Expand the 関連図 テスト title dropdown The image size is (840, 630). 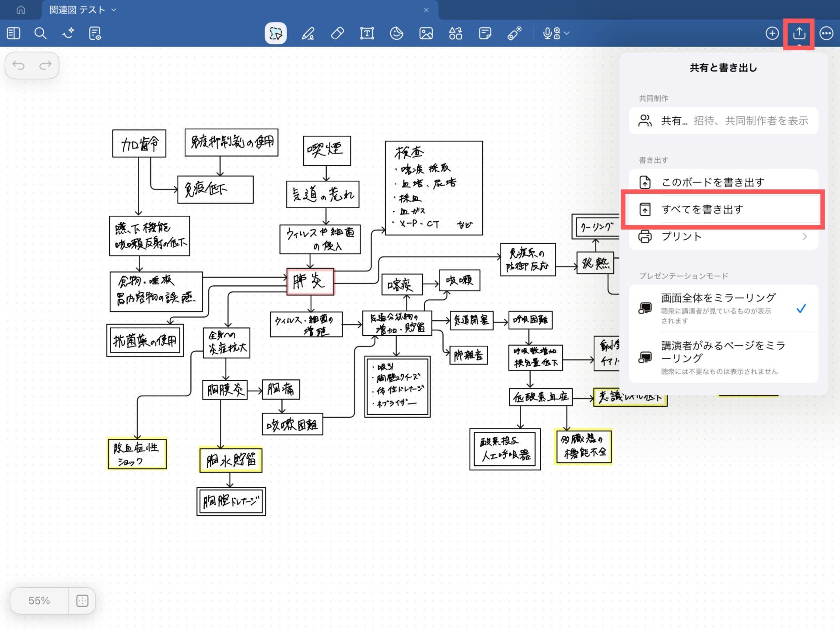(x=114, y=10)
